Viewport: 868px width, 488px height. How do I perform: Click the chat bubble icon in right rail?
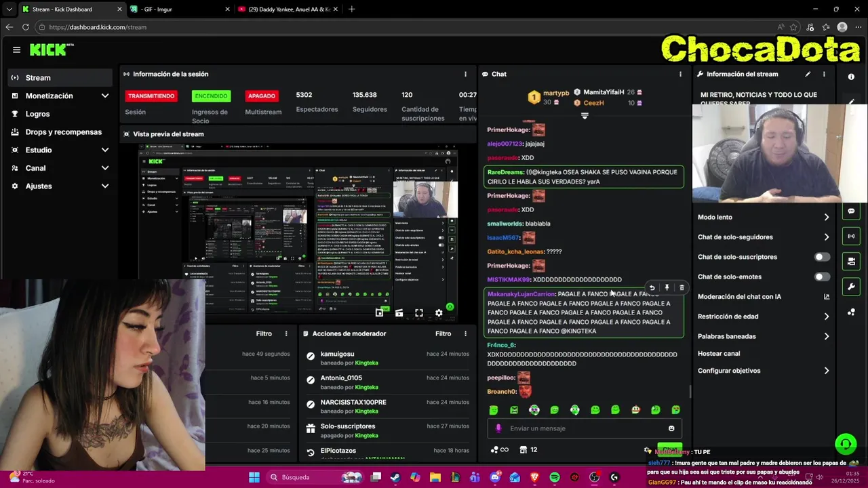(851, 211)
